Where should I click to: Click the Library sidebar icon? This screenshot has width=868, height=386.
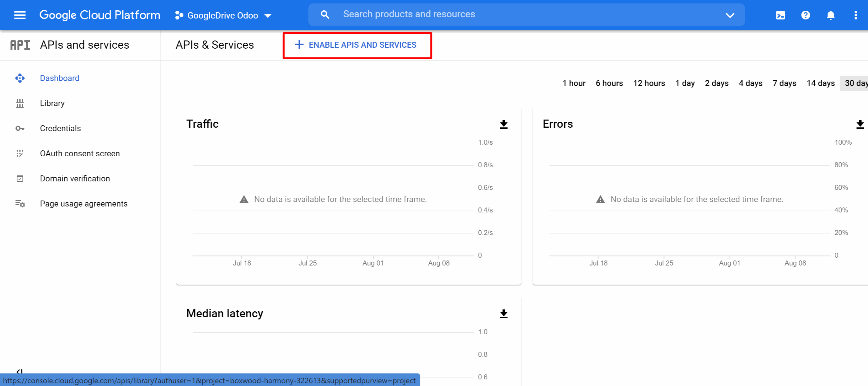(20, 104)
